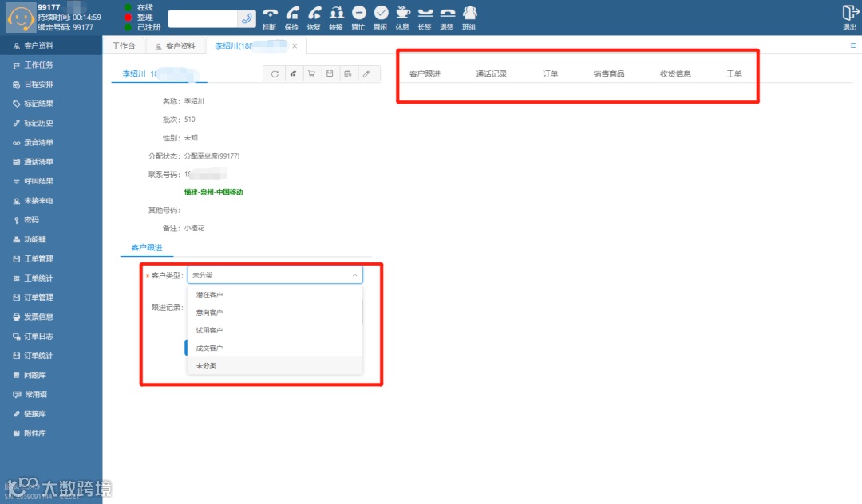Select the 客户跟进 section tab below 备注
The width and height of the screenshot is (862, 504).
(x=147, y=247)
